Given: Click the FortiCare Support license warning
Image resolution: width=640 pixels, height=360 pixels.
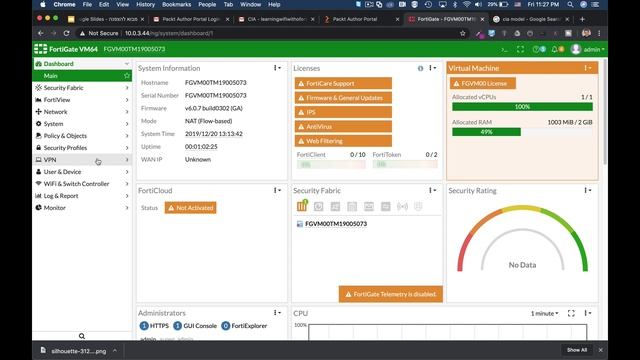Looking at the screenshot, I should pos(343,83).
